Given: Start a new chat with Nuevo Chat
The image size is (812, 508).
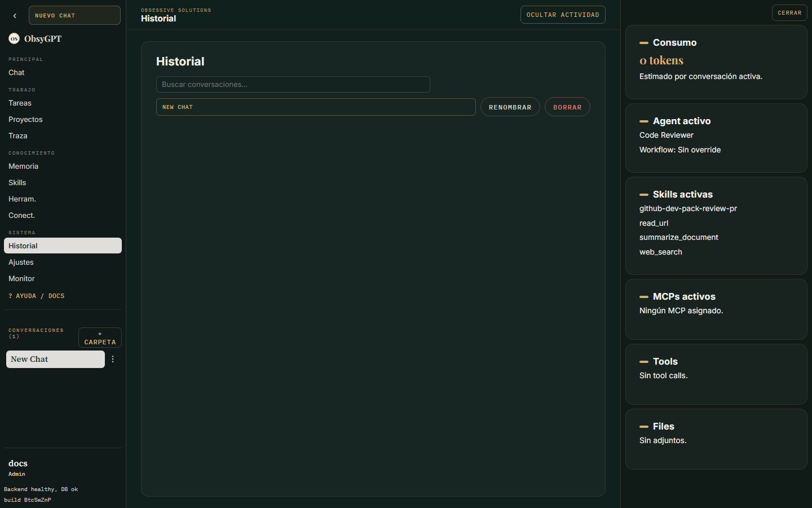Looking at the screenshot, I should click(74, 15).
